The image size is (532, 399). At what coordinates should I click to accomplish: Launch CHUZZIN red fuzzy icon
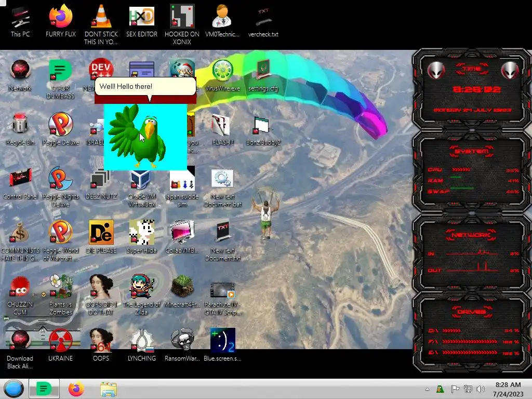click(20, 295)
